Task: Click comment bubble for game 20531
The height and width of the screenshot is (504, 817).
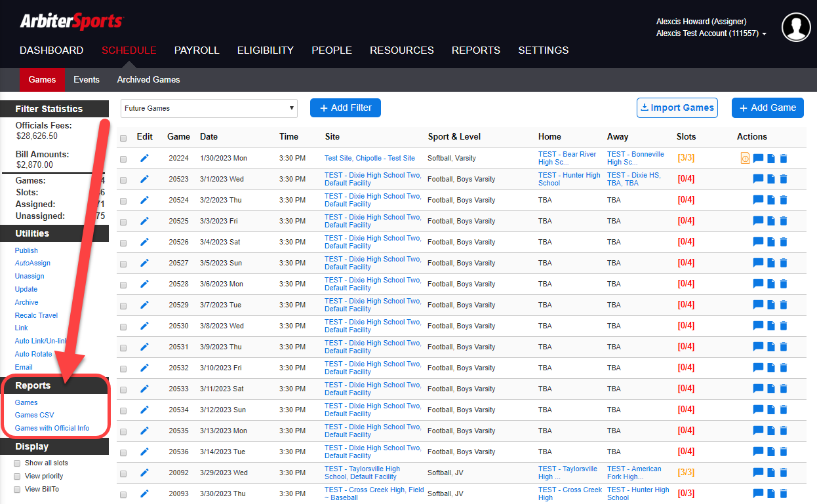Action: click(758, 347)
